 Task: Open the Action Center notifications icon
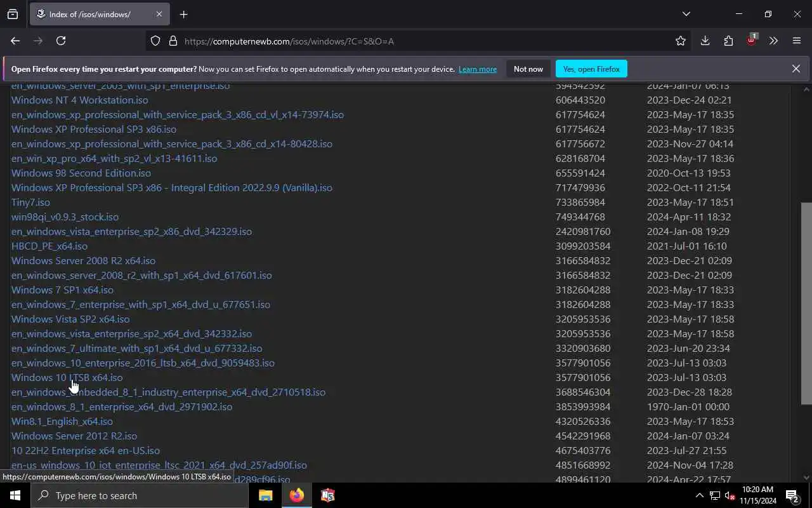click(792, 495)
